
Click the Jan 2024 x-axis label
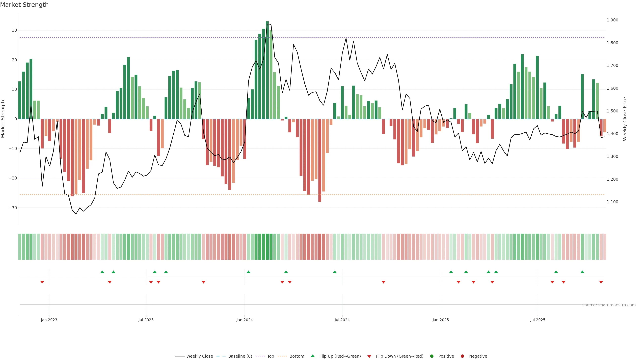coord(245,320)
